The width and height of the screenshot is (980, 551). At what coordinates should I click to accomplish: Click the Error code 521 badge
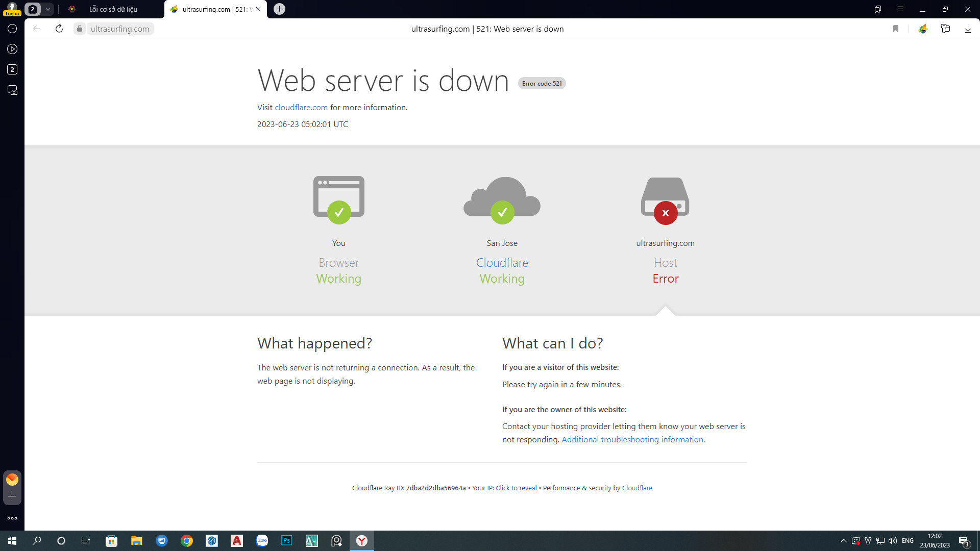(542, 83)
